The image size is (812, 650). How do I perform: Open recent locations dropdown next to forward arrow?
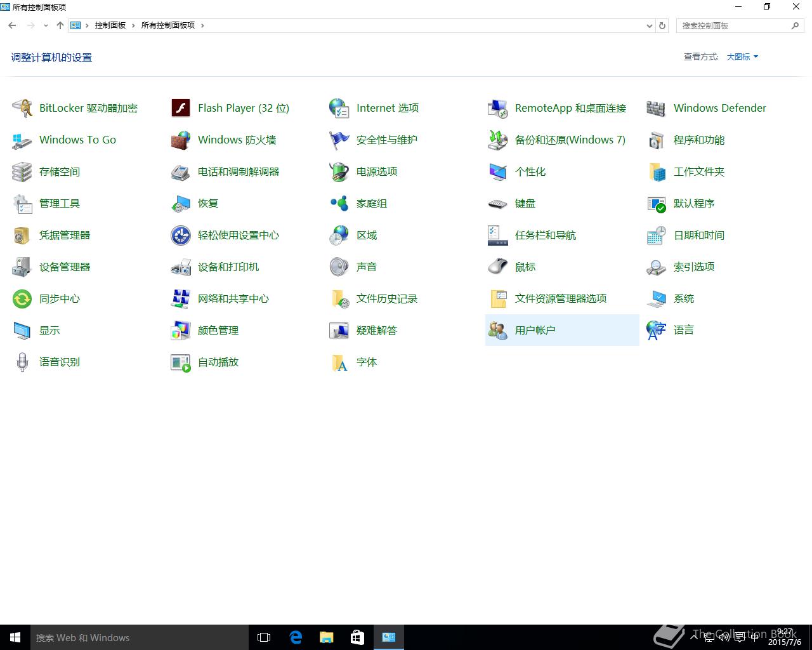point(46,26)
